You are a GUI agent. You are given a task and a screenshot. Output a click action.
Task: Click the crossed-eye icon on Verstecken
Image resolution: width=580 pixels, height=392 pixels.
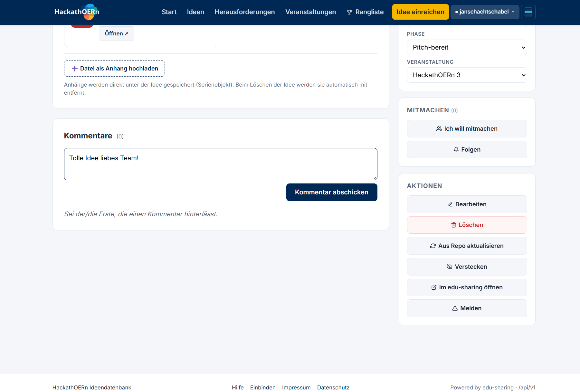point(450,267)
